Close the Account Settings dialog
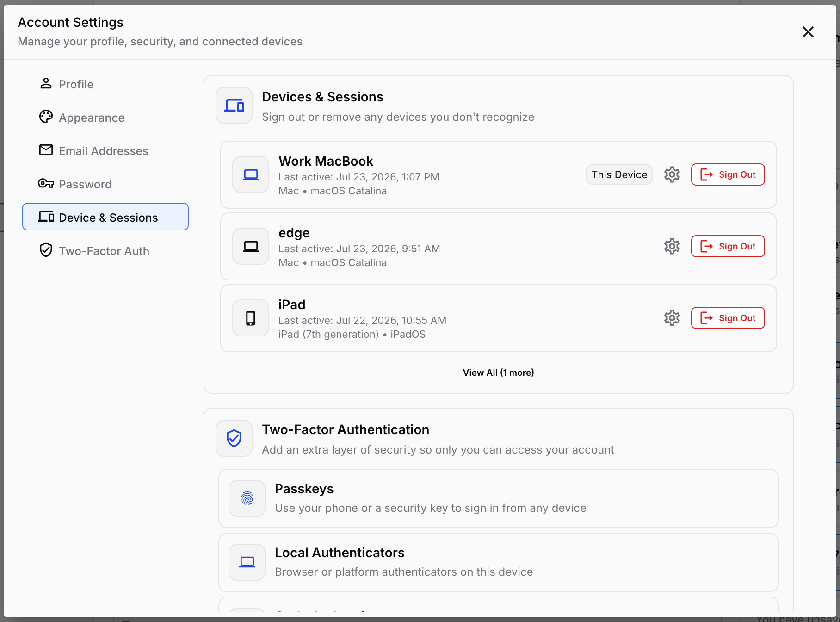Screen dimensions: 840x622 click(808, 32)
